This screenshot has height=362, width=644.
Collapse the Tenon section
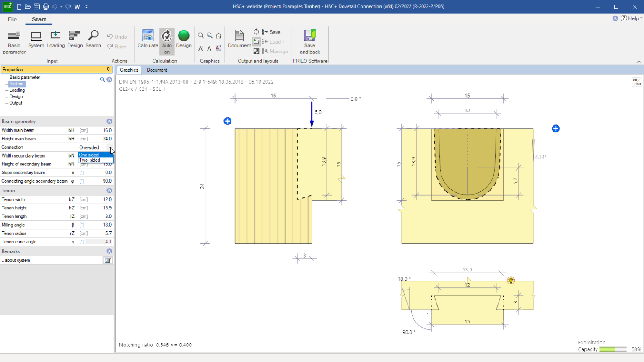tap(109, 191)
